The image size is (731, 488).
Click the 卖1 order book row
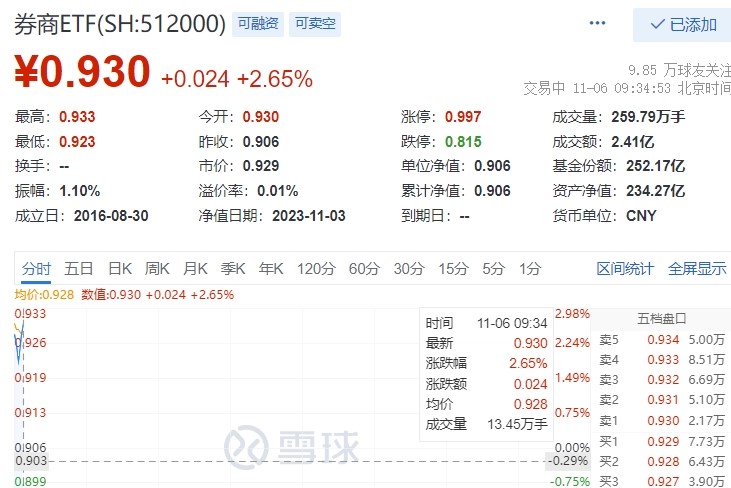pyautogui.click(x=662, y=421)
